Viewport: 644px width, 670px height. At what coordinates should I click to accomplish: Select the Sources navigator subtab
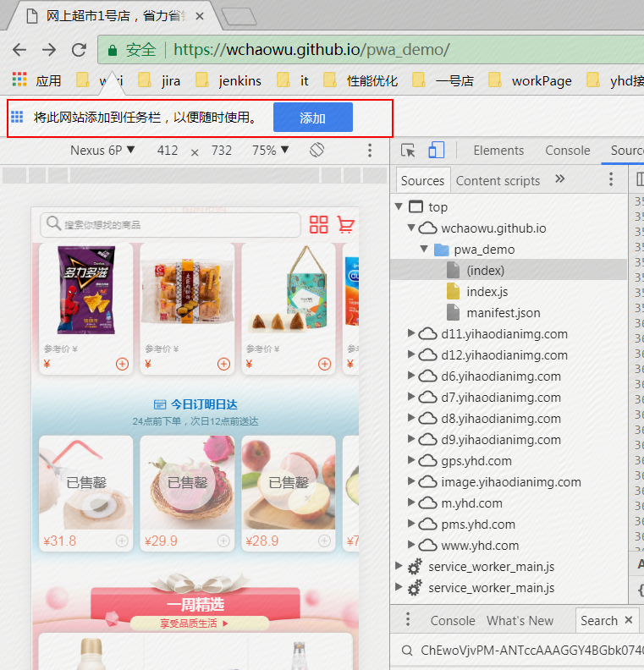click(x=422, y=180)
